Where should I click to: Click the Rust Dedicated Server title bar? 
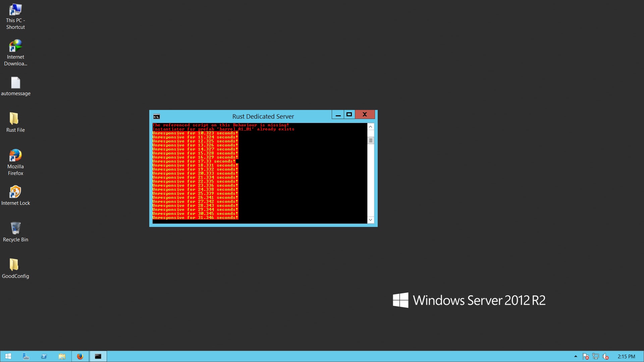pos(263,116)
